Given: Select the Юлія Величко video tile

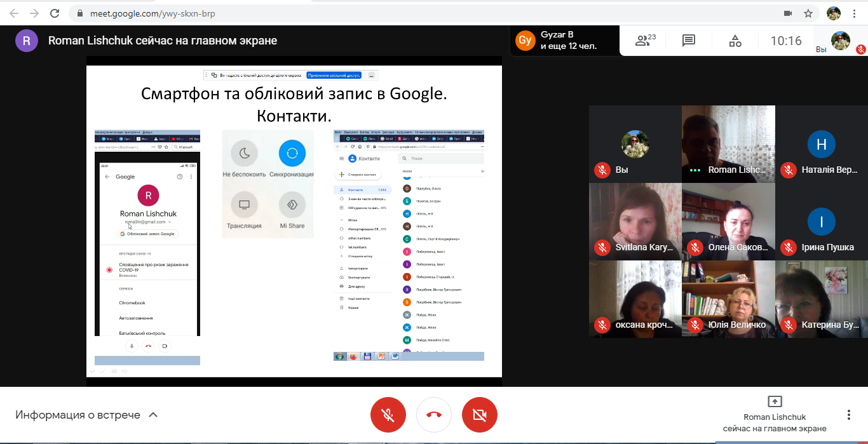Looking at the screenshot, I should coord(728,299).
